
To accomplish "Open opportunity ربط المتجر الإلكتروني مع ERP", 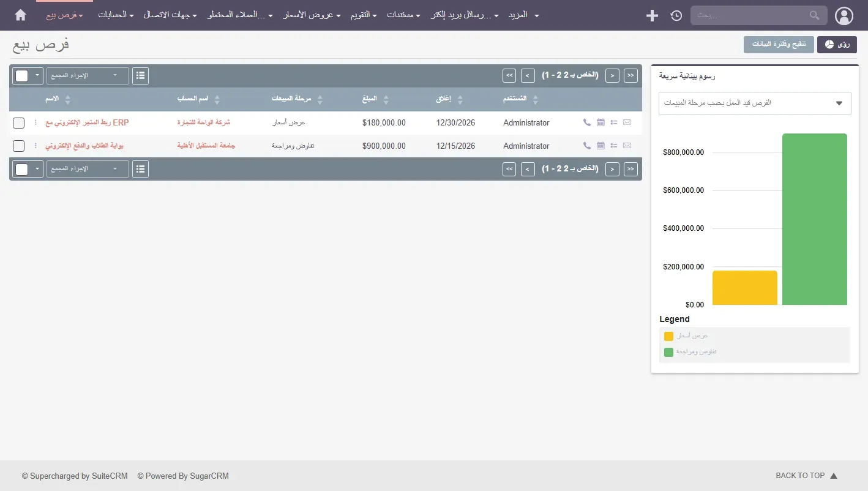I will pyautogui.click(x=87, y=122).
